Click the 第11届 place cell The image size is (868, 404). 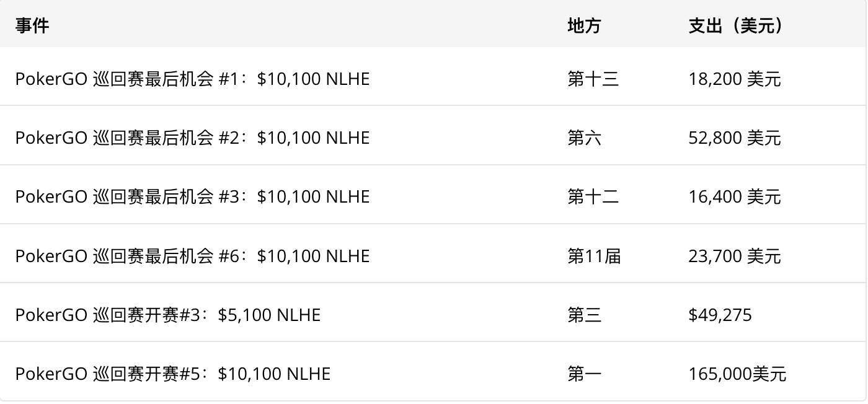594,255
